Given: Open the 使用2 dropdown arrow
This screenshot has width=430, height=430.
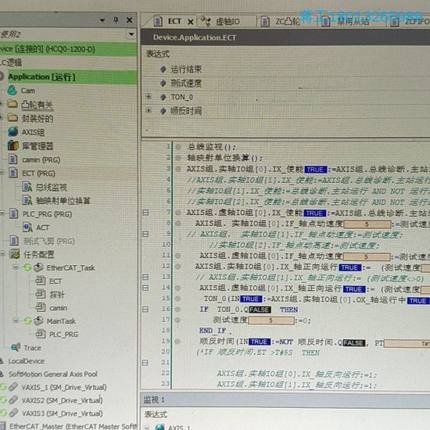Looking at the screenshot, I should pyautogui.click(x=131, y=34).
